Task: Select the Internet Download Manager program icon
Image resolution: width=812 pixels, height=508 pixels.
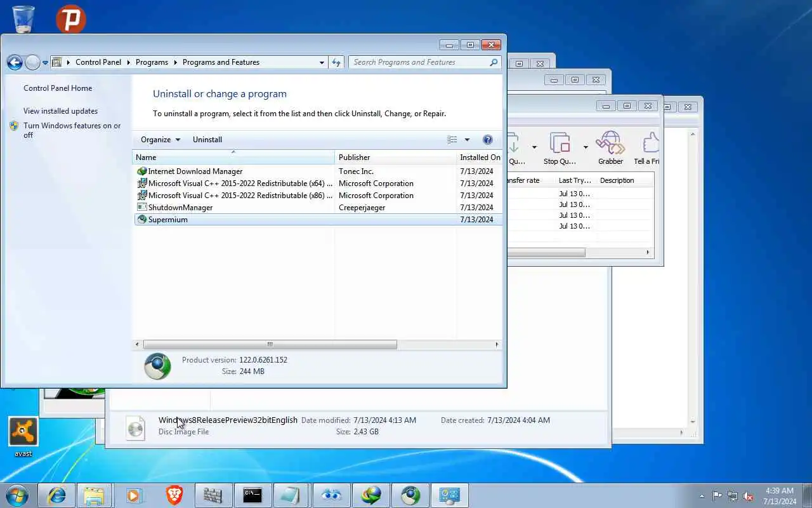Action: [x=142, y=171]
